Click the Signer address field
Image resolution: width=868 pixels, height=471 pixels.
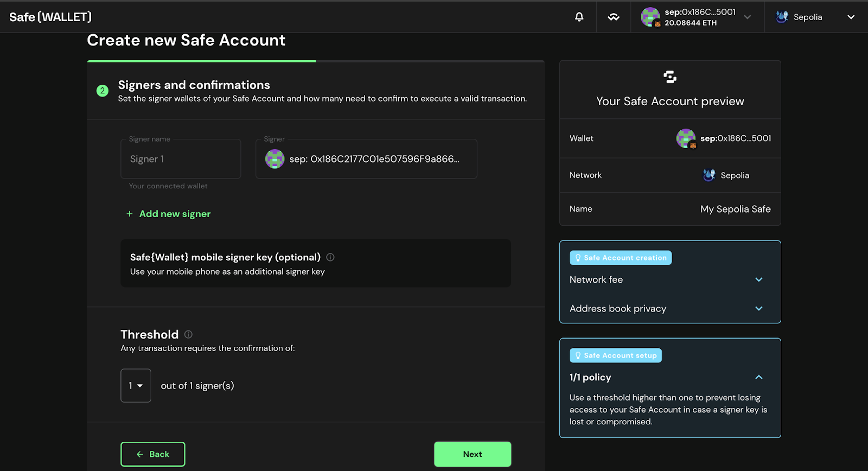(374, 159)
